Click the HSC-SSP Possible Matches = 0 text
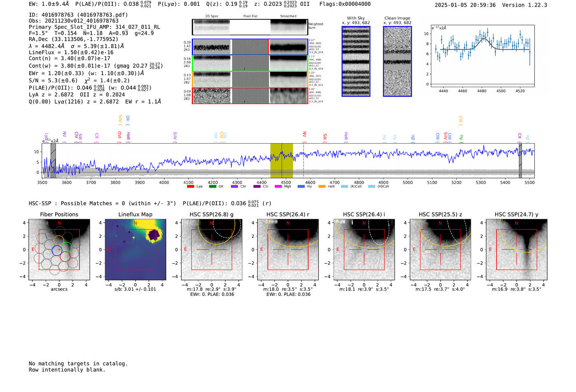Image resolution: width=576 pixels, height=392 pixels. (x=102, y=204)
